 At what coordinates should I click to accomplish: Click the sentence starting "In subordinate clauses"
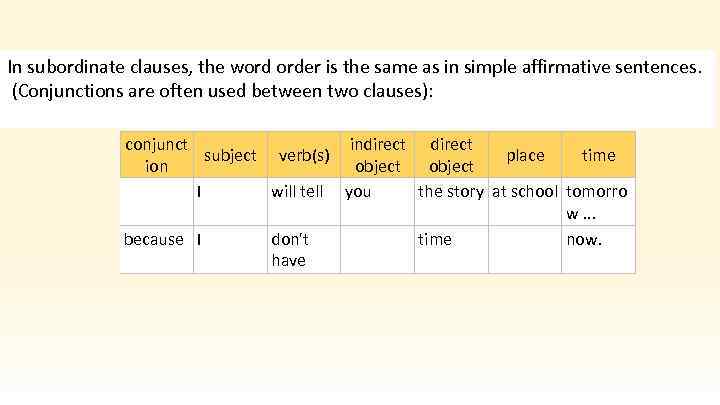coord(355,69)
